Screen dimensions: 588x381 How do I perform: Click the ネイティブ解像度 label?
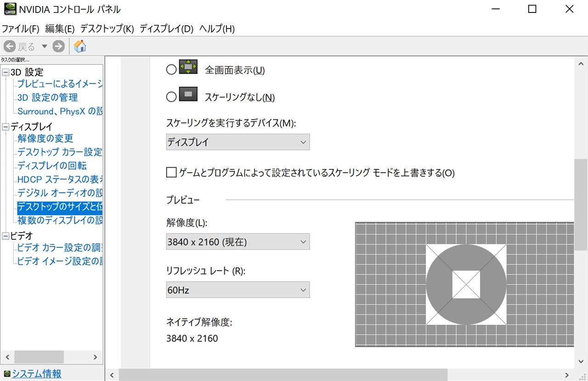(x=199, y=322)
